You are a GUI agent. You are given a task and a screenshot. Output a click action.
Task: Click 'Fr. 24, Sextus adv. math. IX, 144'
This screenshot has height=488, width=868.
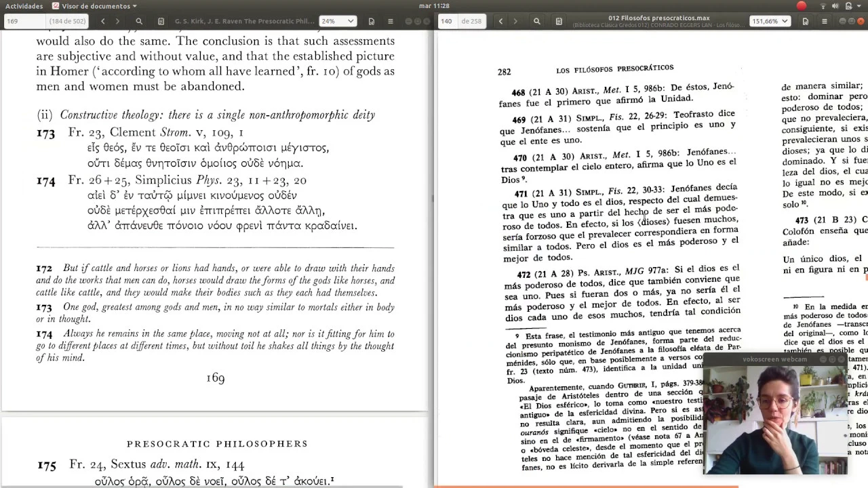pos(157,465)
